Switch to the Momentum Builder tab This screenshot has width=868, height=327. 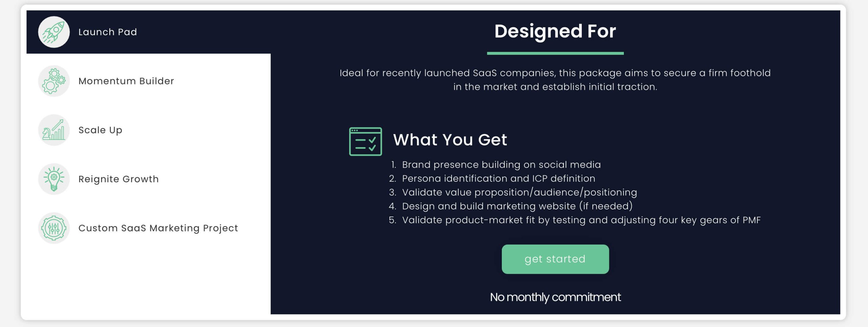coord(149,81)
